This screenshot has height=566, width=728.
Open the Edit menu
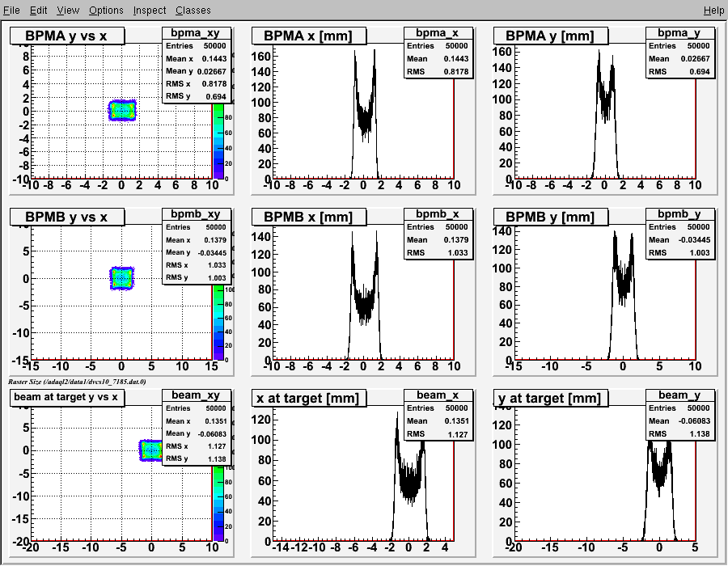39,11
